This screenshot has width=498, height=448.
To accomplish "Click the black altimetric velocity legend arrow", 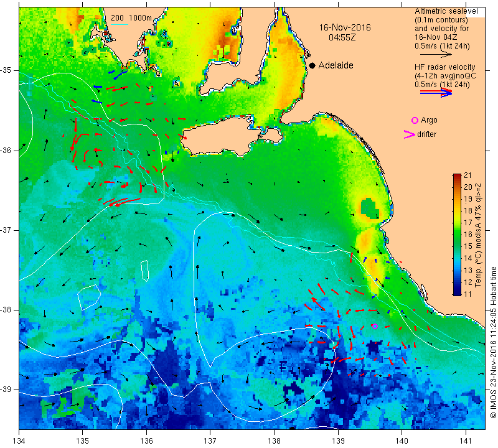I will [x=436, y=54].
